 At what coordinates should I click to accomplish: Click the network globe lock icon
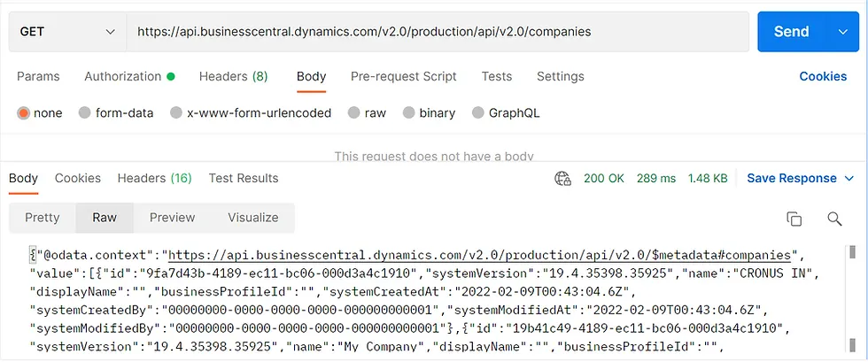click(563, 178)
